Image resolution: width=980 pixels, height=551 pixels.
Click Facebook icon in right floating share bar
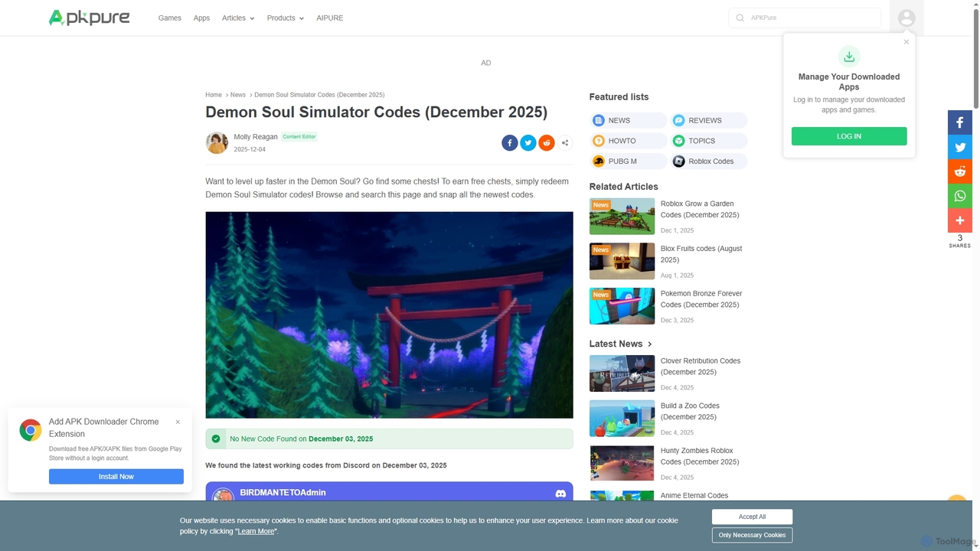pyautogui.click(x=960, y=122)
